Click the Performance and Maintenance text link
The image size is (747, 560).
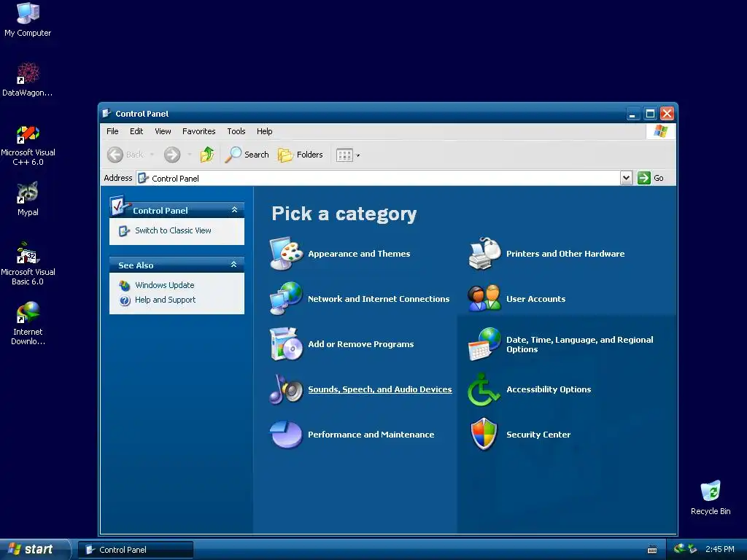pos(371,435)
